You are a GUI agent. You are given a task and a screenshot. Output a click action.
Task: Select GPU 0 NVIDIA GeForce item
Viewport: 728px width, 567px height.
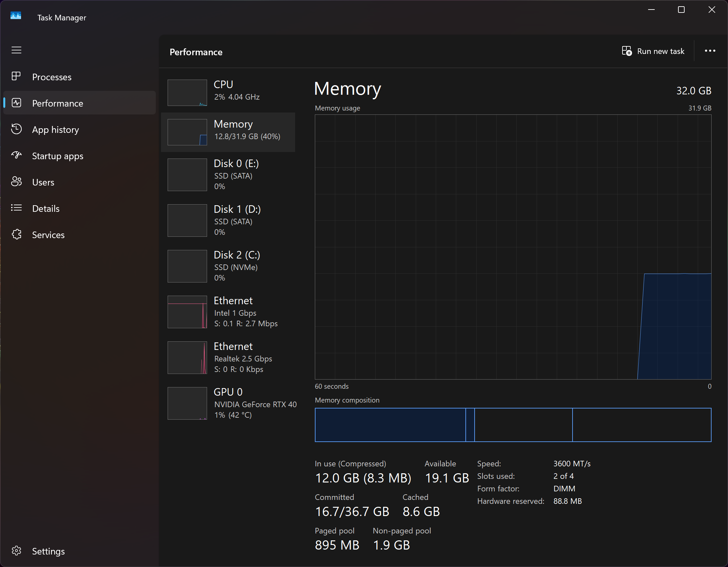pyautogui.click(x=230, y=403)
